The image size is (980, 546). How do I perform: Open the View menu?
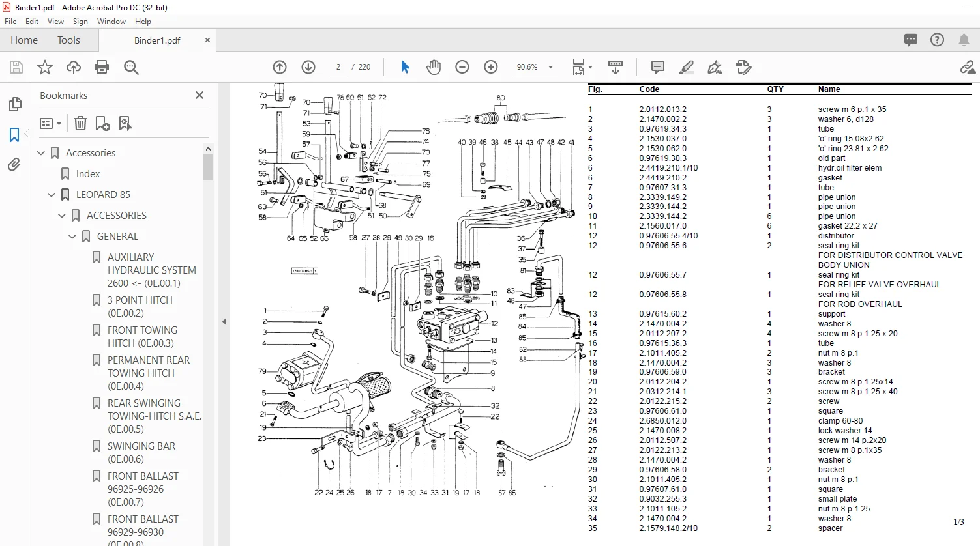(56, 22)
